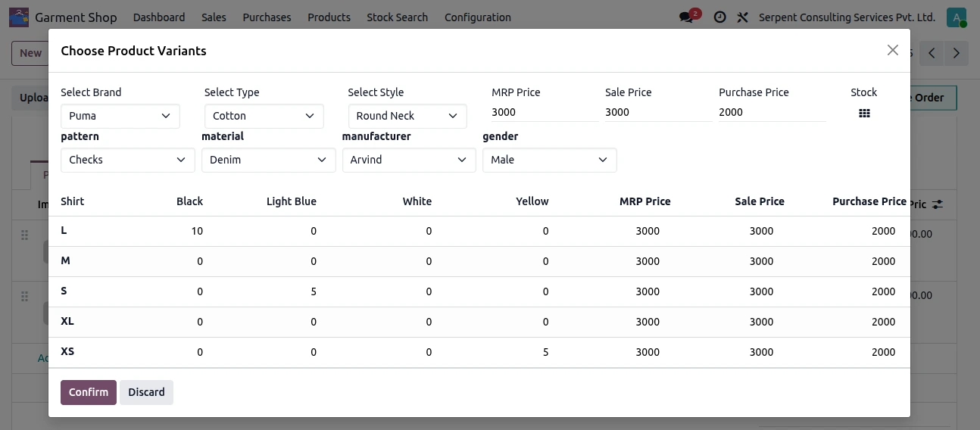
Task: Open the Sales menu
Action: [214, 17]
